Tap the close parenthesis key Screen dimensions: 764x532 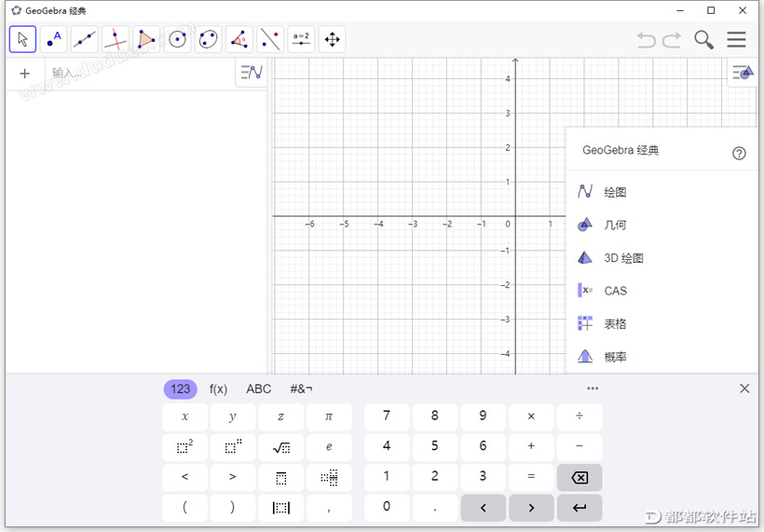pyautogui.click(x=232, y=508)
